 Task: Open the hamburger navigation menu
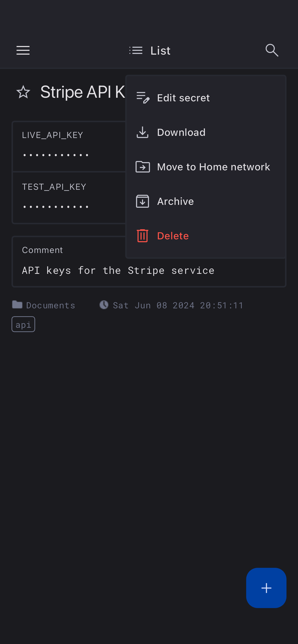(x=23, y=51)
